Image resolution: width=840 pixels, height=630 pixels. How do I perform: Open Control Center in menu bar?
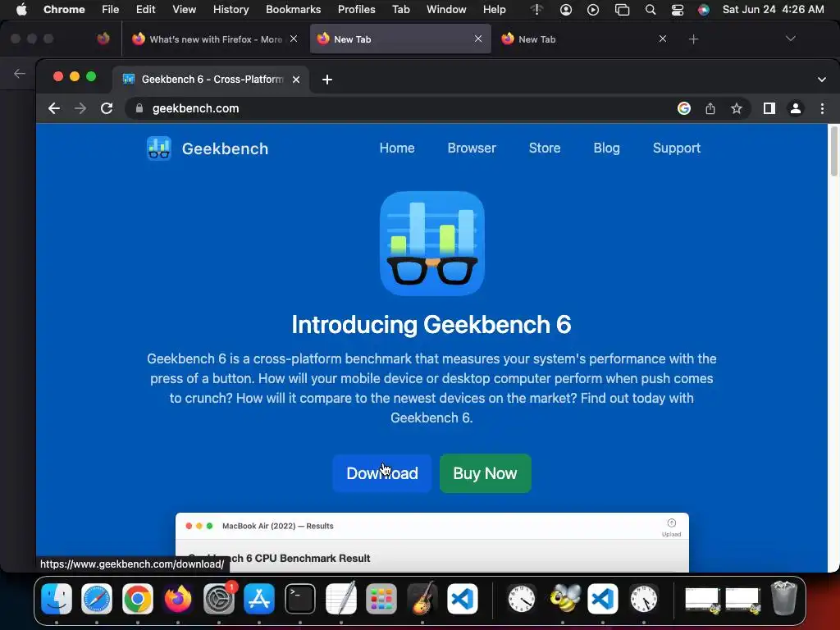coord(678,10)
